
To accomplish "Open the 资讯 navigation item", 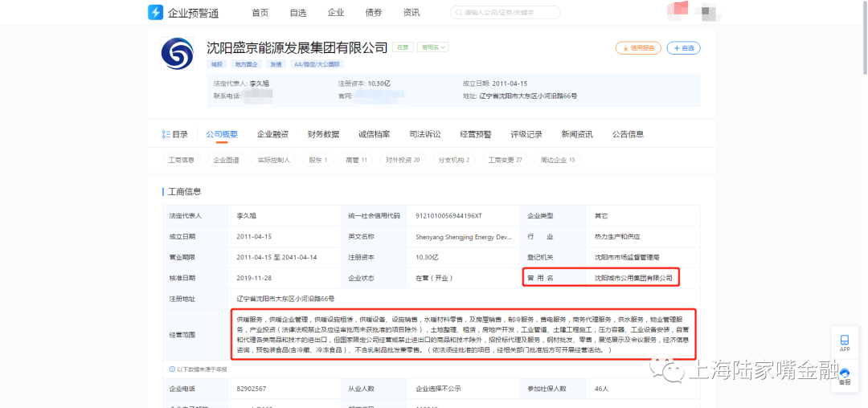I will point(411,13).
